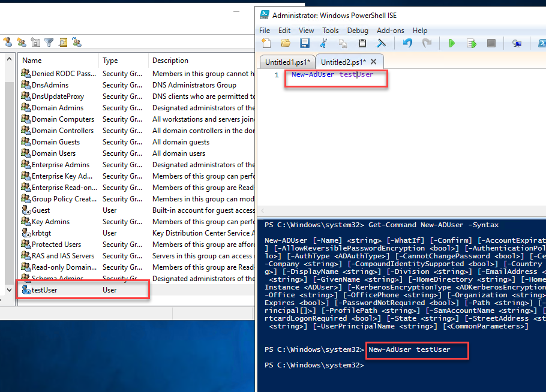
Task: Click the Cut scissors icon
Action: [324, 43]
